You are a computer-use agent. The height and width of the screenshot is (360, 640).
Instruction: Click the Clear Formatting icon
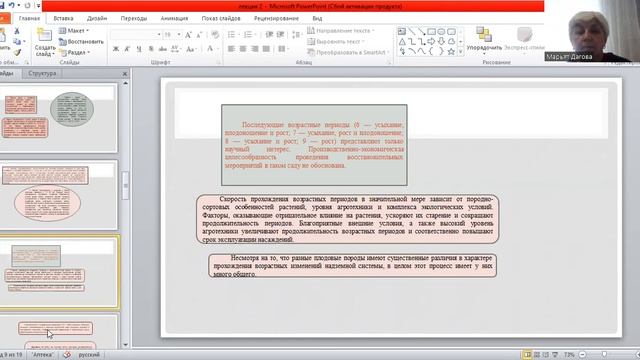point(215,35)
